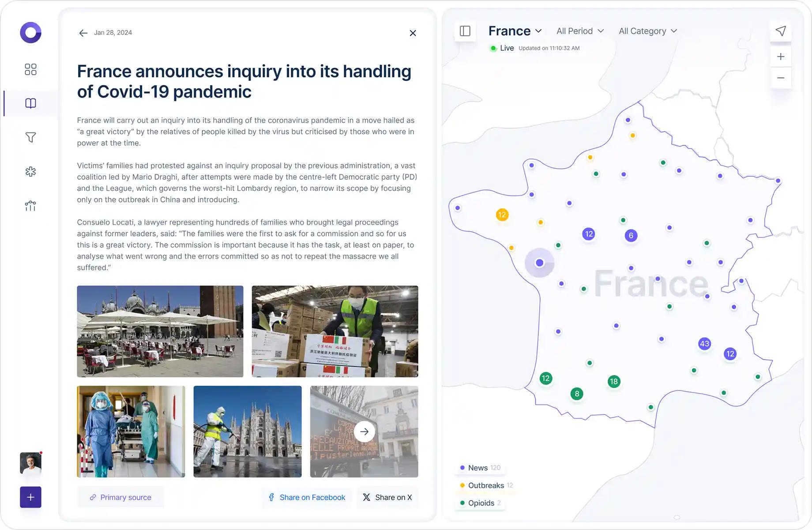Toggle the map side panel icon

pyautogui.click(x=465, y=31)
